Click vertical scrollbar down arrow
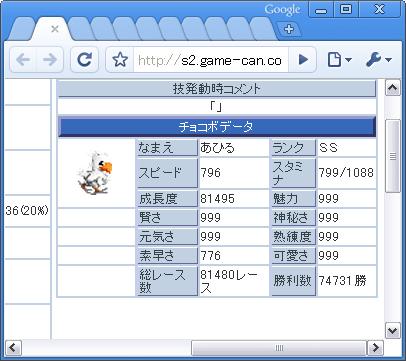The width and height of the screenshot is (406, 361). tap(393, 331)
